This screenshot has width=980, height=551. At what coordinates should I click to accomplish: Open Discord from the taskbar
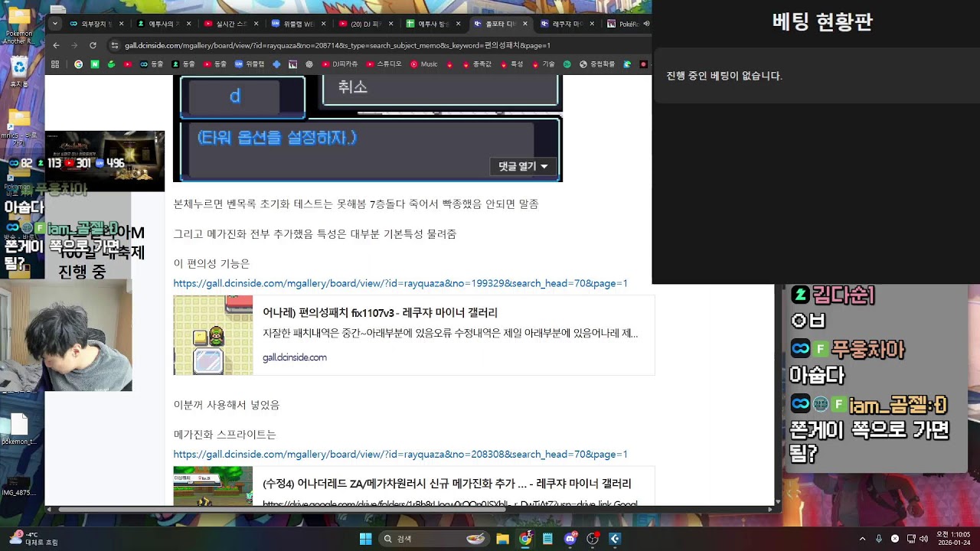click(x=570, y=539)
